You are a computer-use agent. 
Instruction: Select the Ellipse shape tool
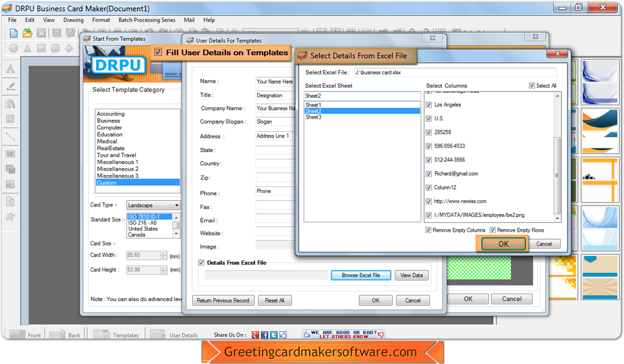tap(14, 48)
